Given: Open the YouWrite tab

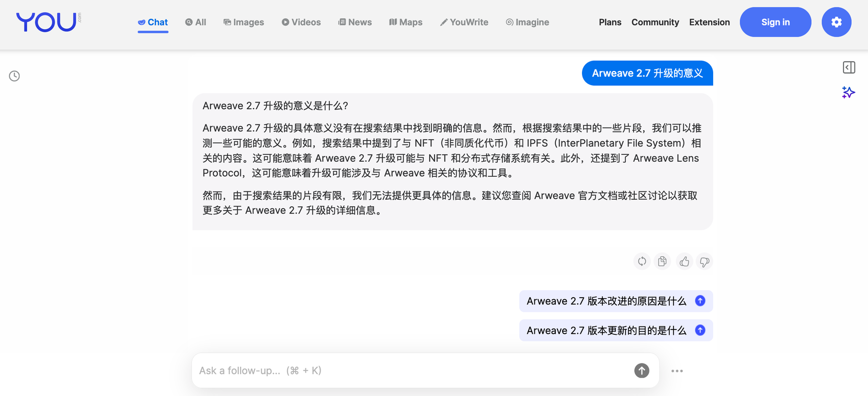Looking at the screenshot, I should (464, 22).
